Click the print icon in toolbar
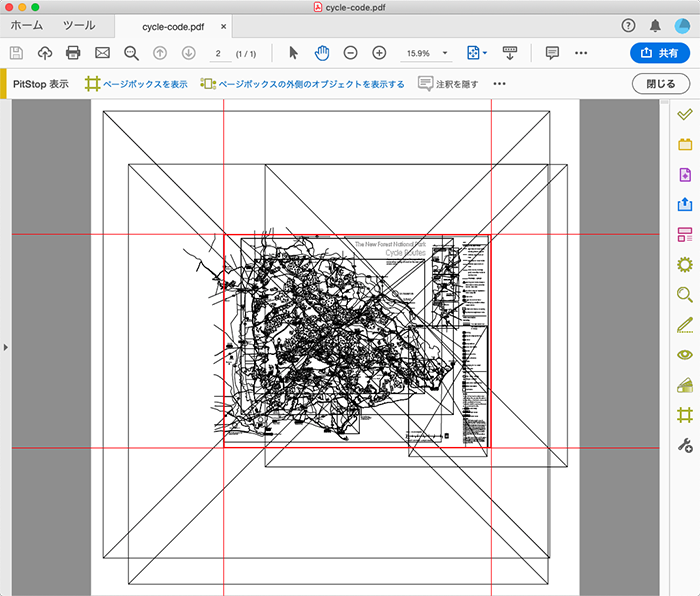Screen dimensions: 700x596 pyautogui.click(x=73, y=53)
